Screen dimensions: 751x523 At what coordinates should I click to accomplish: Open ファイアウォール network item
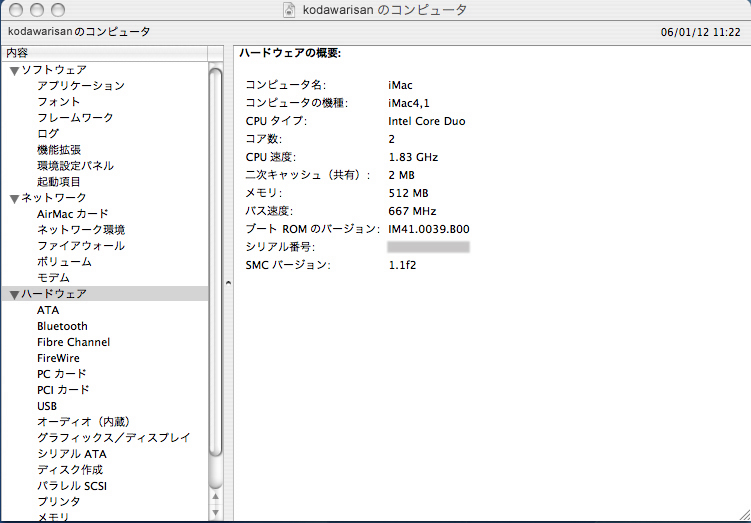80,246
